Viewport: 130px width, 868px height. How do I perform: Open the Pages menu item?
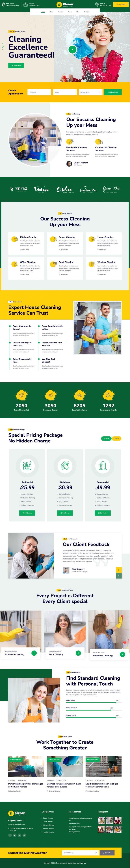coord(70,12)
